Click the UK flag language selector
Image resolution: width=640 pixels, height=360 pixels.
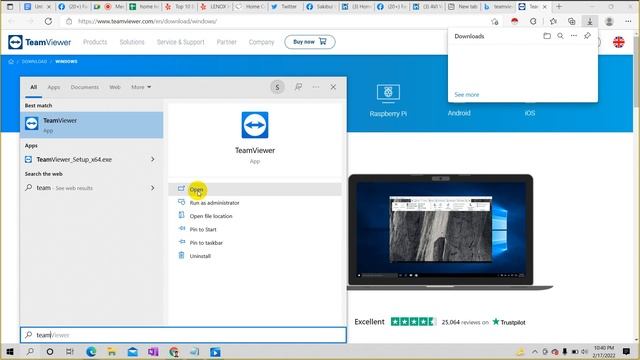click(x=618, y=42)
